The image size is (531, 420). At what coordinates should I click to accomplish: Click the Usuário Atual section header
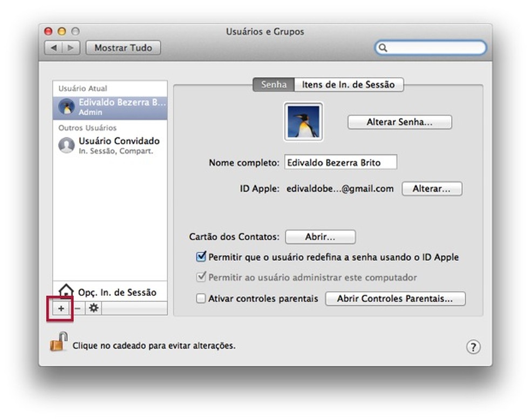coord(83,89)
